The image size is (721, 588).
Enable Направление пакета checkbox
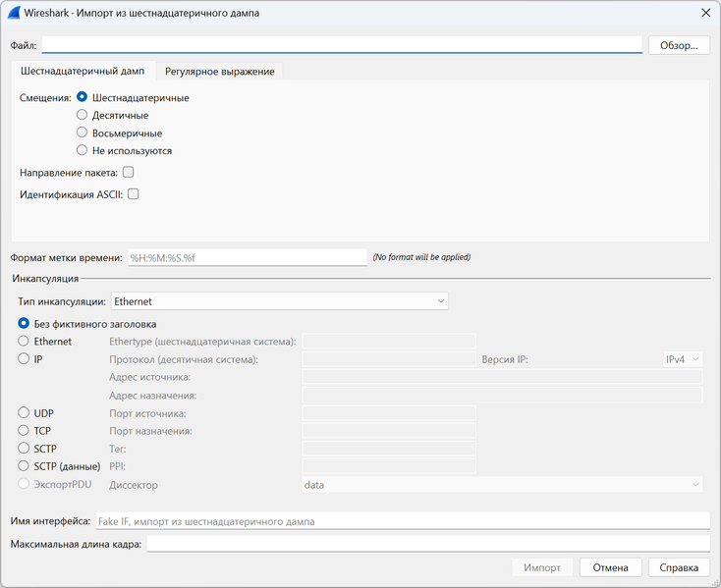(x=129, y=172)
